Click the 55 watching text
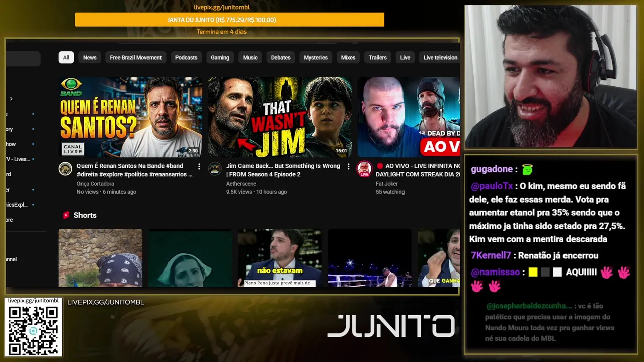Screen dimensions: 644x362 click(390, 192)
